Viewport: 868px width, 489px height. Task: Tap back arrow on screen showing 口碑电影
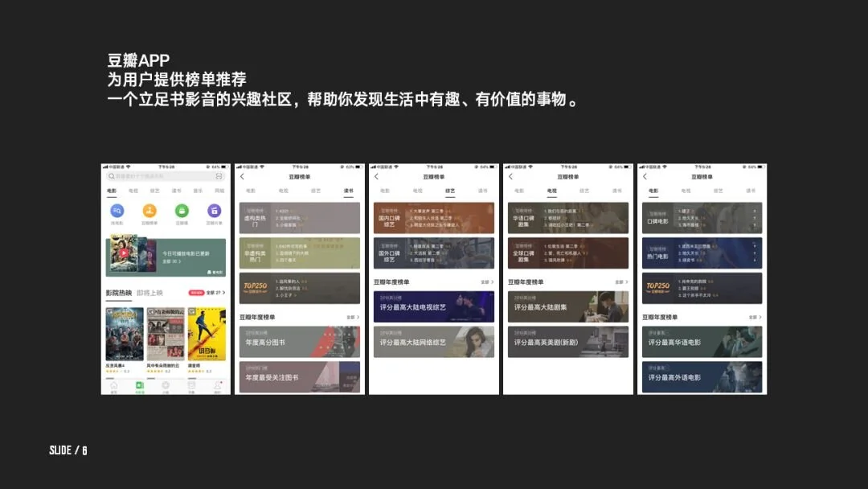pos(645,177)
